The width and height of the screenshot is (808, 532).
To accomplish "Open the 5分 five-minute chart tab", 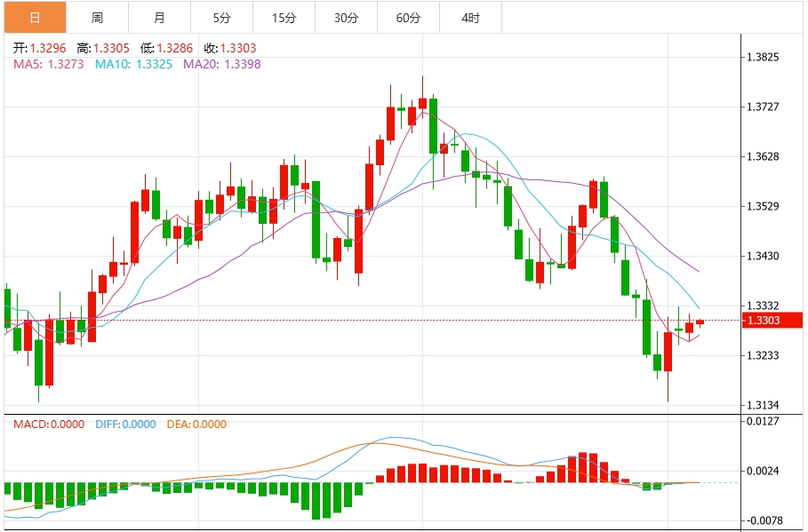I will point(222,18).
